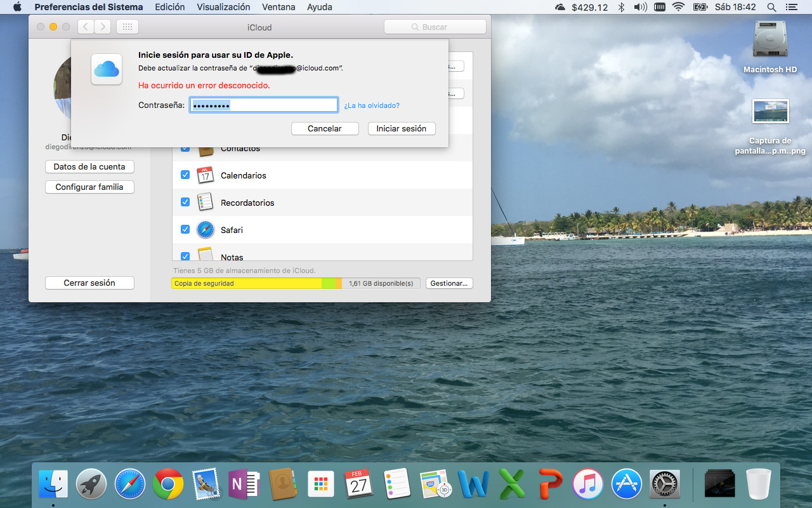Toggle the Safari iCloud checkbox

pyautogui.click(x=185, y=229)
